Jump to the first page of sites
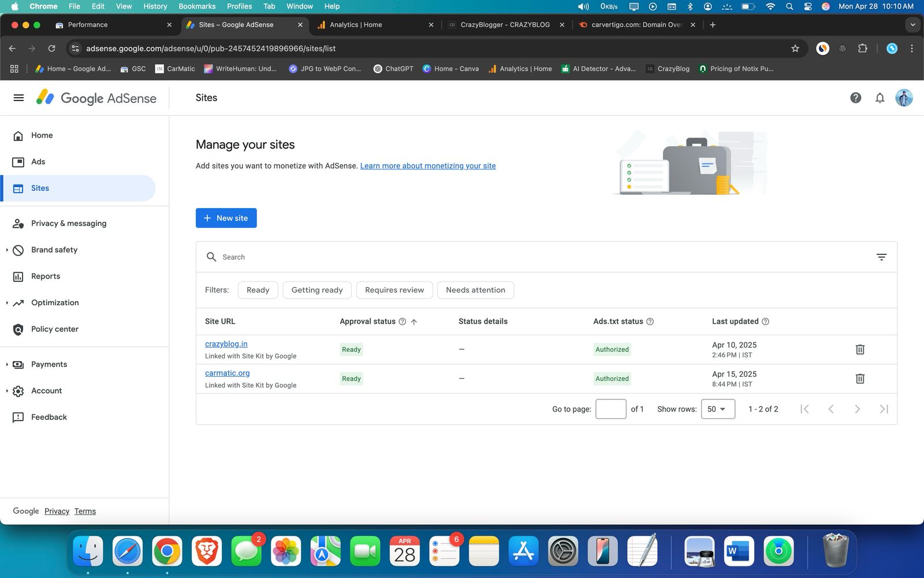Image resolution: width=924 pixels, height=578 pixels. (x=804, y=409)
